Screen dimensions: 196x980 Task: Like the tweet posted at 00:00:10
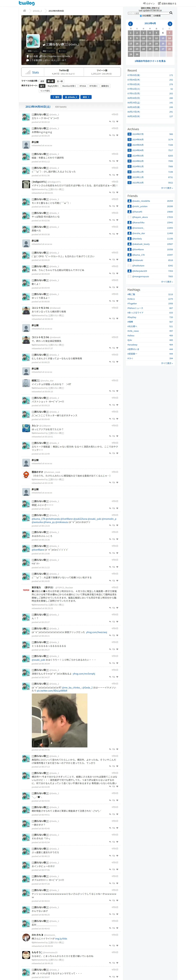[117, 122]
